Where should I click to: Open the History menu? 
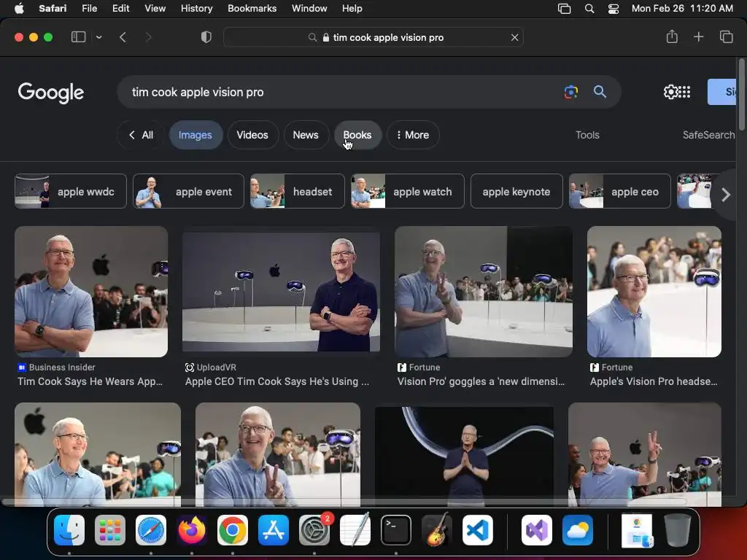click(x=196, y=9)
